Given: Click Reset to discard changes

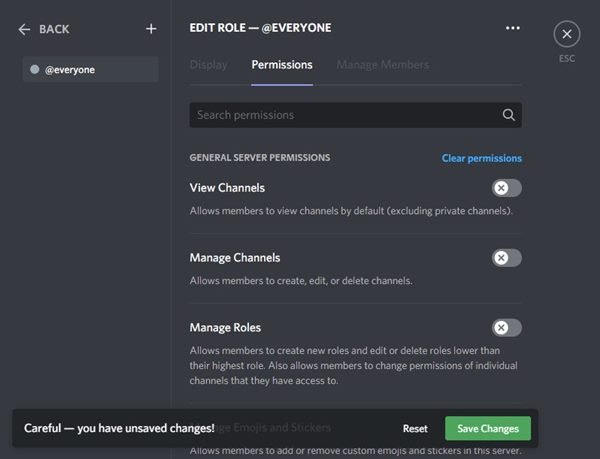Looking at the screenshot, I should pos(415,428).
